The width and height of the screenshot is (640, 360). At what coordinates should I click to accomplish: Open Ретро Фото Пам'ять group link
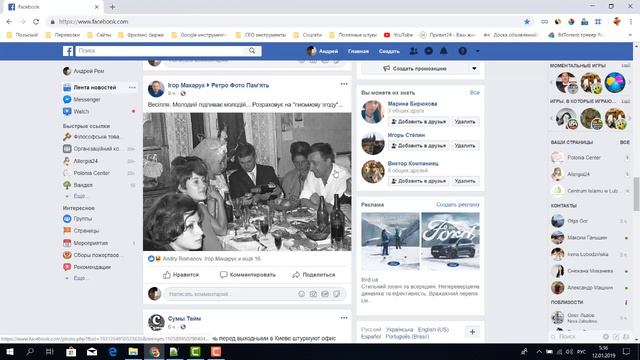(x=240, y=85)
